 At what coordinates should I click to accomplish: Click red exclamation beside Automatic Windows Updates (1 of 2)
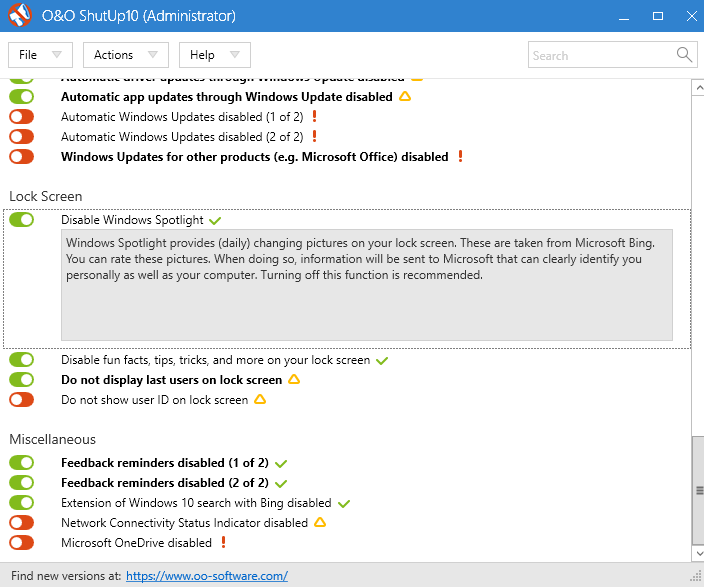314,116
